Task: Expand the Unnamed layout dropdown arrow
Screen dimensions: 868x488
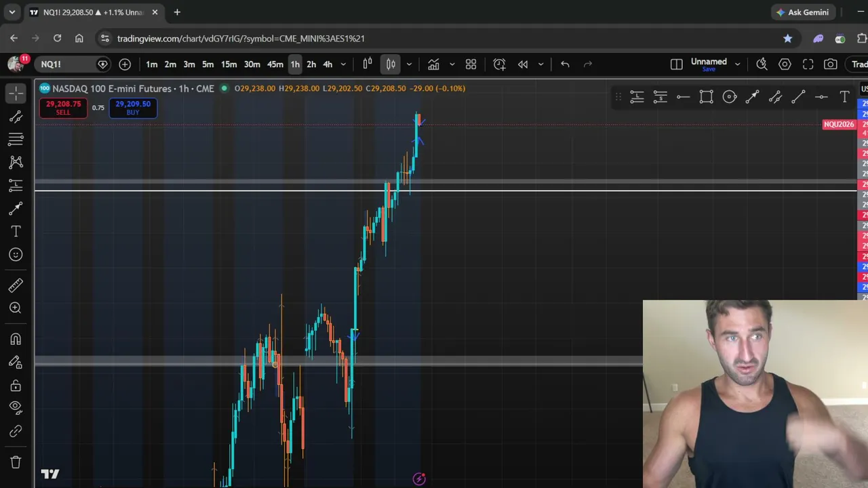Action: pyautogui.click(x=738, y=64)
